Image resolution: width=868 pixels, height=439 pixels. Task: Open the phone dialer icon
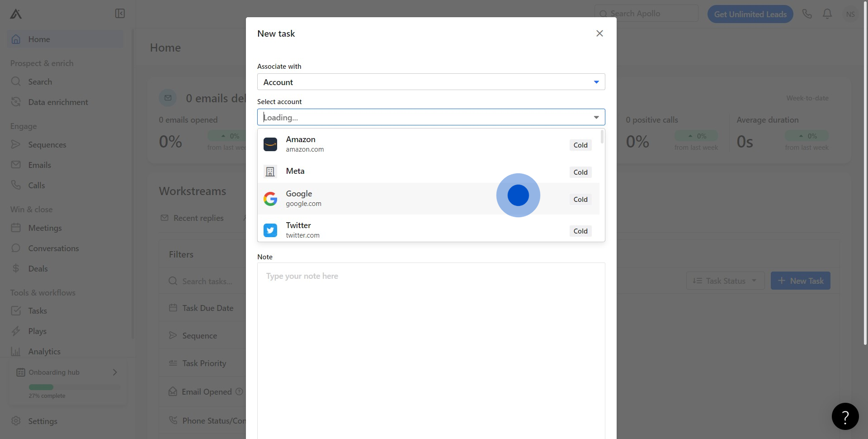click(807, 14)
